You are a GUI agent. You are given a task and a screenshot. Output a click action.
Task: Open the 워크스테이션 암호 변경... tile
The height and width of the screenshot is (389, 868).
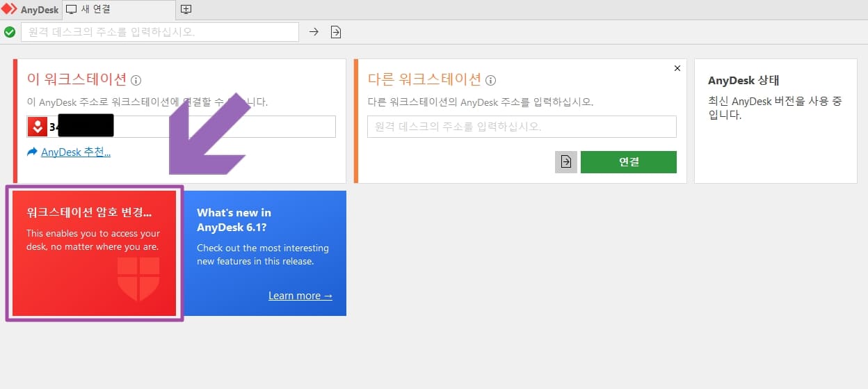(x=95, y=253)
